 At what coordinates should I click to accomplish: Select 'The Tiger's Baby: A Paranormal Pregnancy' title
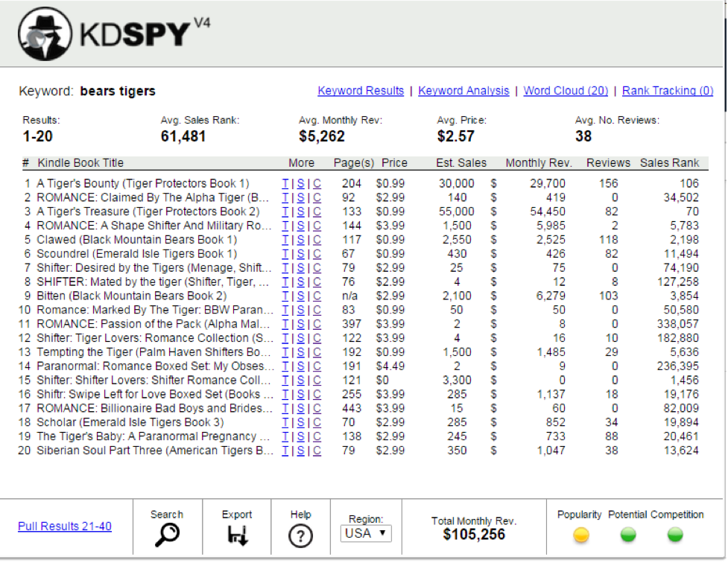[153, 436]
